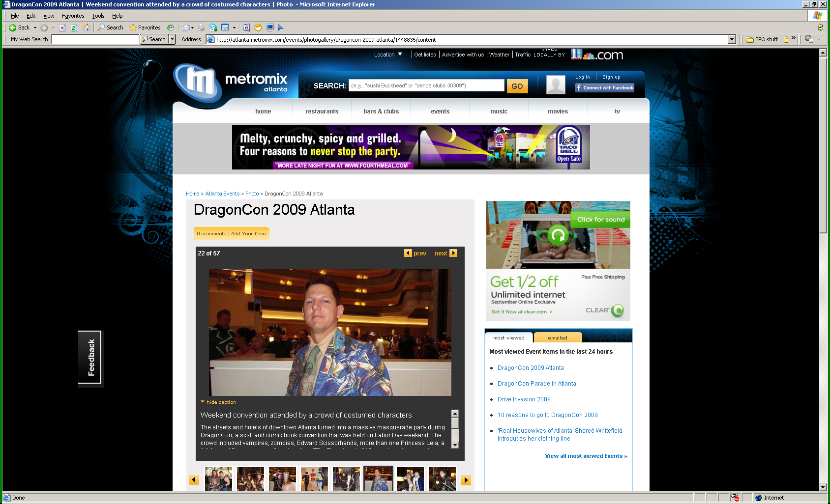Expand the Links bar overflow chevron

(x=794, y=38)
